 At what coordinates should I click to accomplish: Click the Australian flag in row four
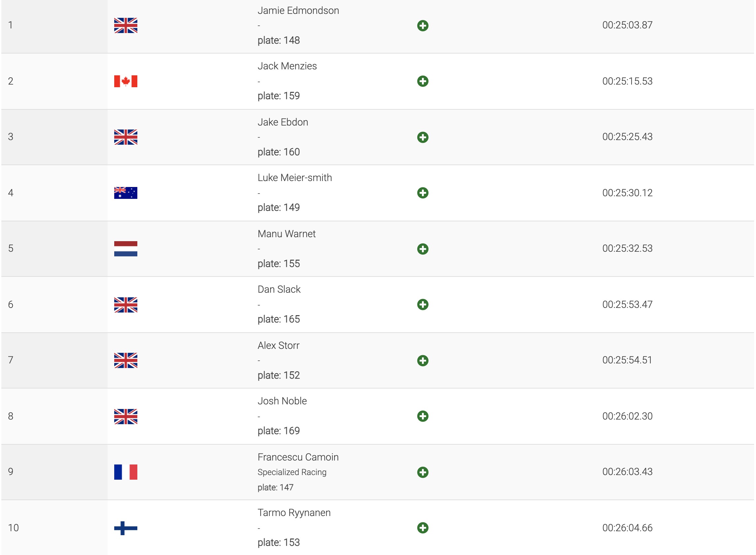click(125, 193)
